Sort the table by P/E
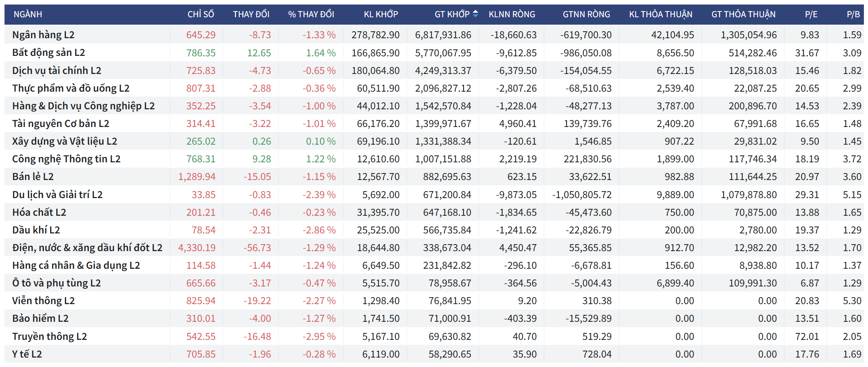Viewport: 868px width, 367px height. [x=811, y=14]
